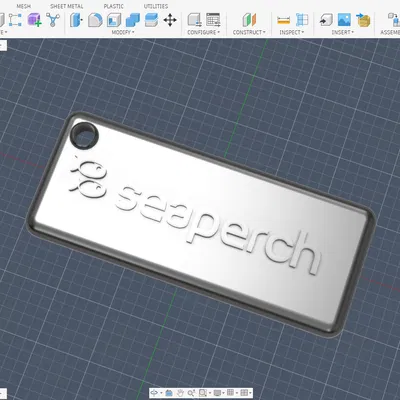Activate the Orbit navigation tool

(154, 393)
